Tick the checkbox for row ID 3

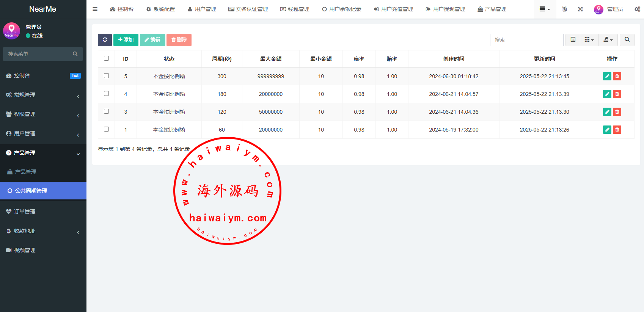(106, 111)
